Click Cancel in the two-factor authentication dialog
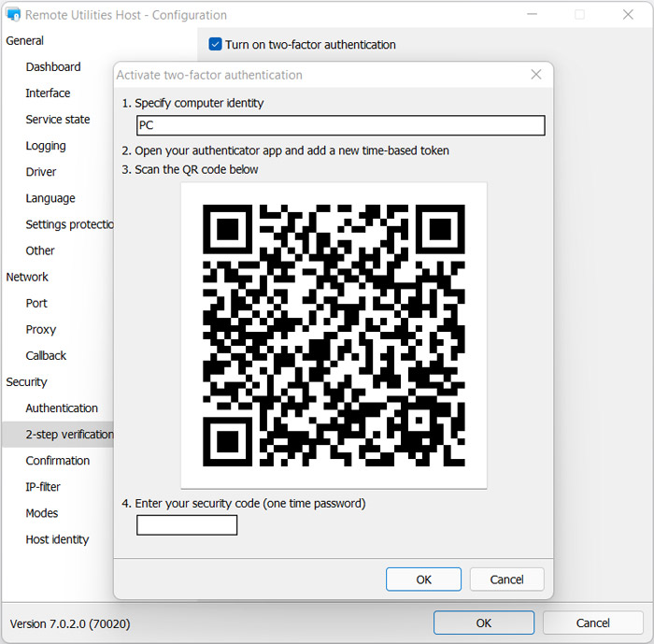Viewport: 654px width, 644px height. pos(506,580)
